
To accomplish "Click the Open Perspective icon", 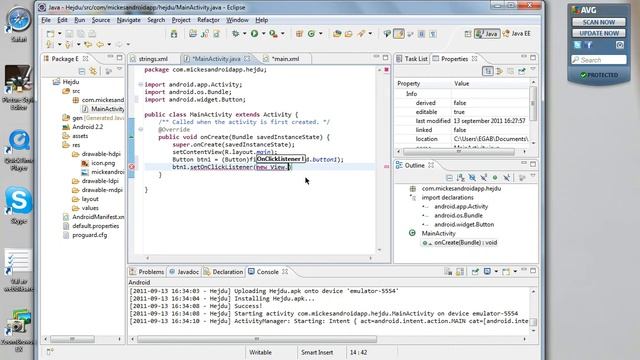I will pos(468,34).
